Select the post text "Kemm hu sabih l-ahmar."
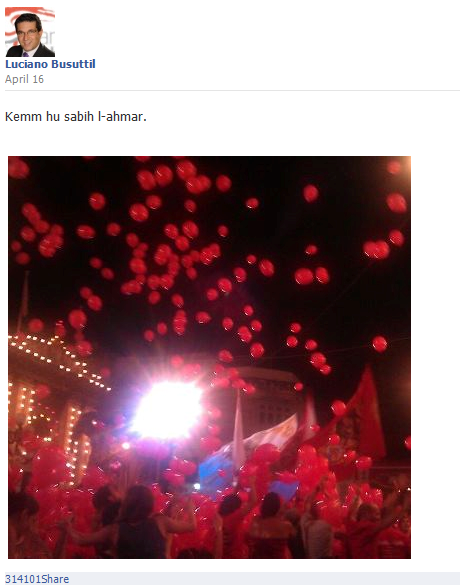 (76, 117)
